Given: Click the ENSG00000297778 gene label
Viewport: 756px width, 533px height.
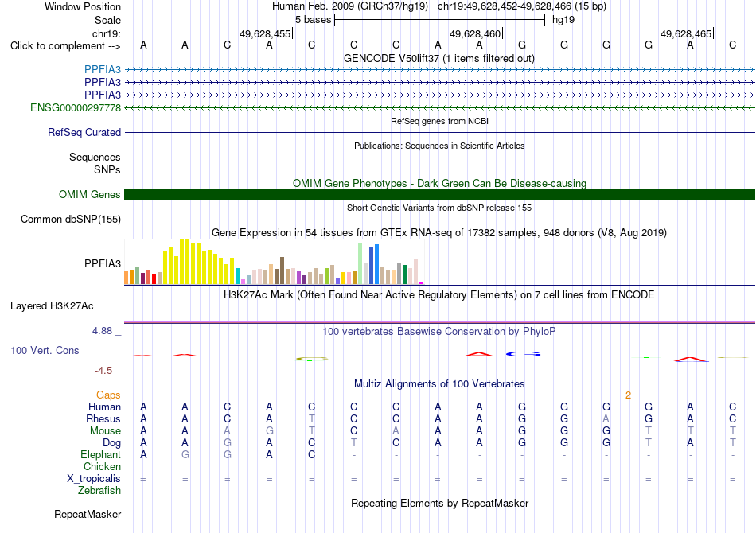Looking at the screenshot, I should 76,108.
